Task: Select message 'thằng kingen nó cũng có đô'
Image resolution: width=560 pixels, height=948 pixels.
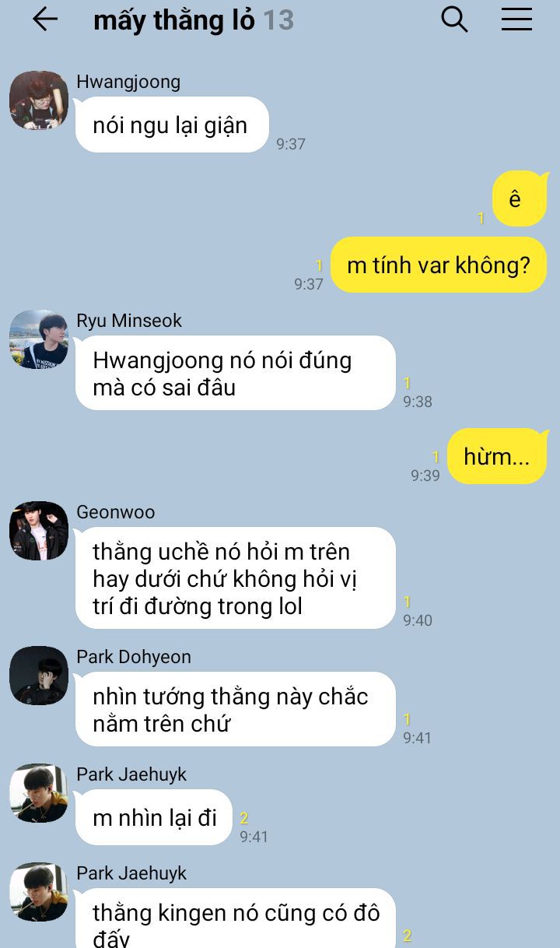Action: tap(236, 918)
